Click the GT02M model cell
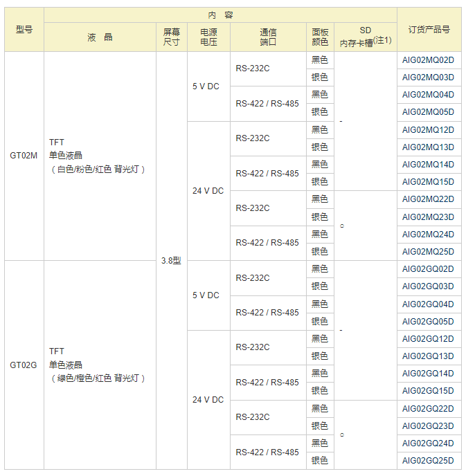466x476 pixels. (24, 156)
